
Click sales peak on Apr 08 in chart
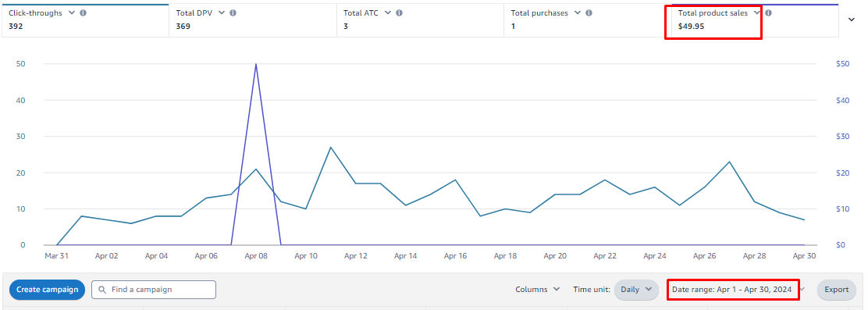coord(256,64)
